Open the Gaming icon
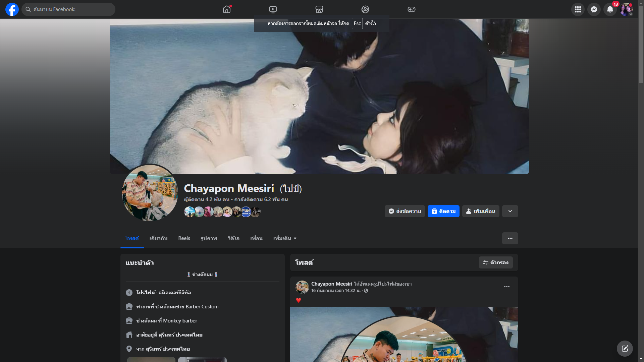Screen dimensions: 644x362 [x=412, y=9]
